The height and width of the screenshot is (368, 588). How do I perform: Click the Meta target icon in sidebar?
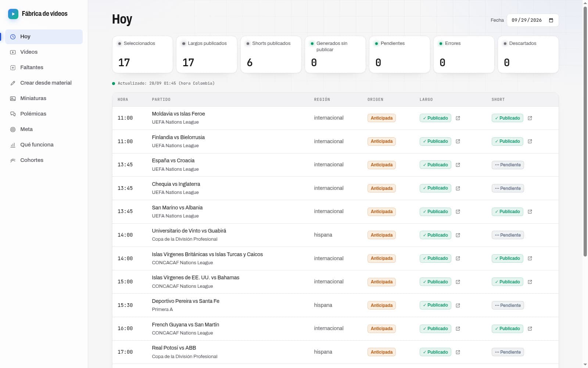pos(13,130)
